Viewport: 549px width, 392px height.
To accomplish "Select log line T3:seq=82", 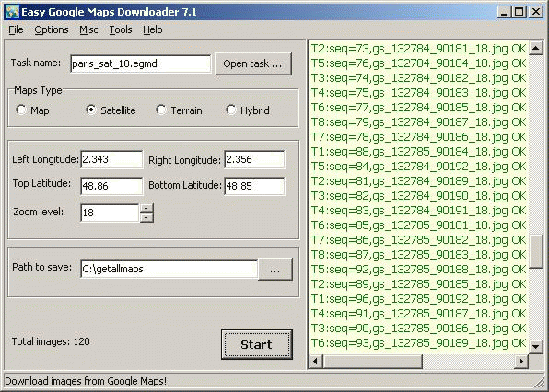I will 418,196.
